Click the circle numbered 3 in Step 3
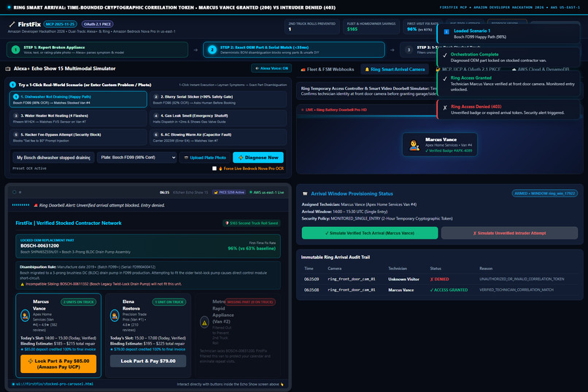Viewport: 588px width, 392px height. tap(409, 50)
